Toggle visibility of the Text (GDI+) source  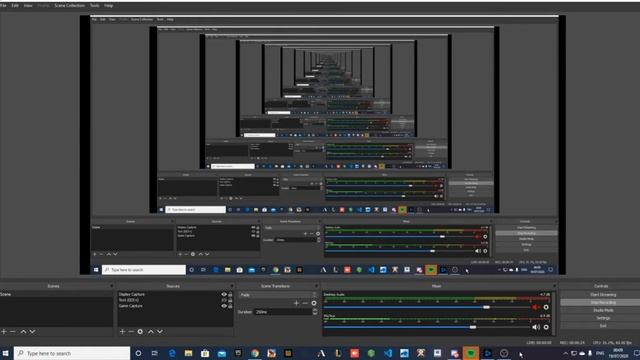(224, 300)
